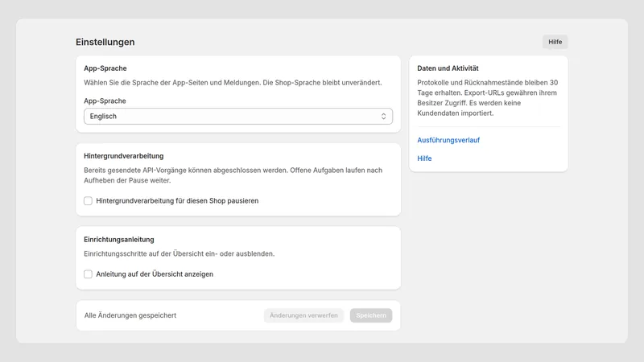Open the Hilfe link in Daten und Aktivität
Image resolution: width=644 pixels, height=362 pixels.
(x=424, y=158)
